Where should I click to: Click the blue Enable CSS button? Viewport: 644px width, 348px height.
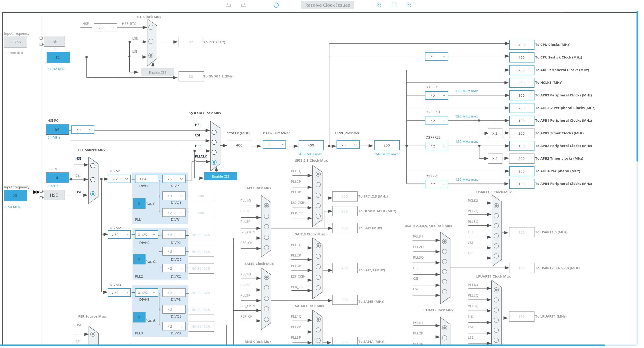(220, 176)
